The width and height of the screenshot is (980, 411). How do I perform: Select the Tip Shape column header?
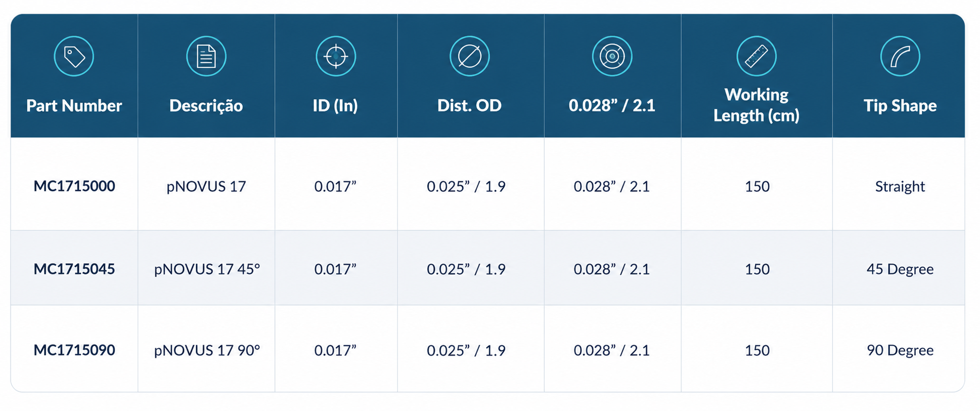coord(900,105)
